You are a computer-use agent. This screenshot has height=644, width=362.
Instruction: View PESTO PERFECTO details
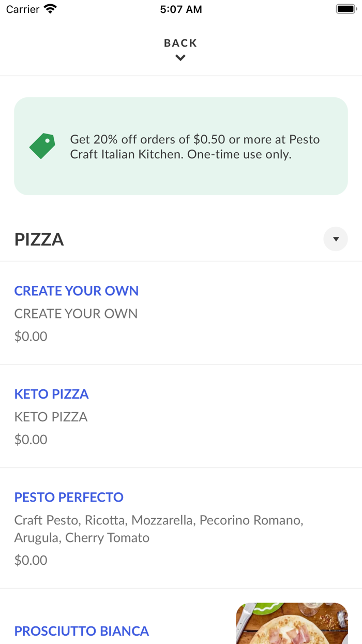coord(69,497)
